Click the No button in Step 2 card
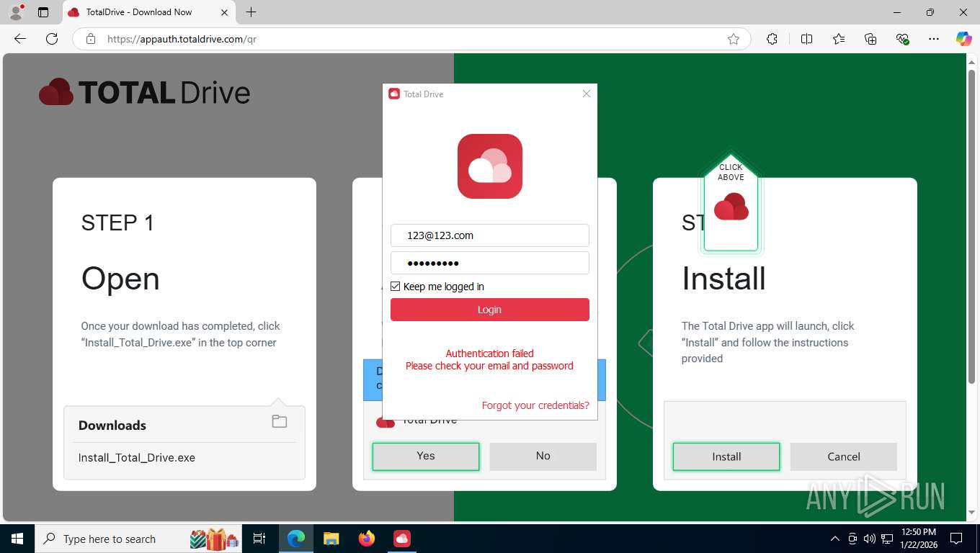 [543, 456]
